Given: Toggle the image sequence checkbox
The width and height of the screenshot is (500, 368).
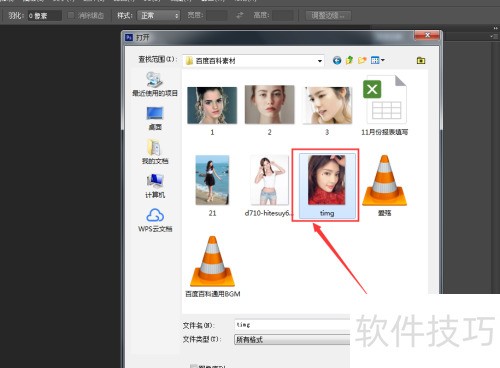Looking at the screenshot, I should pos(193,366).
